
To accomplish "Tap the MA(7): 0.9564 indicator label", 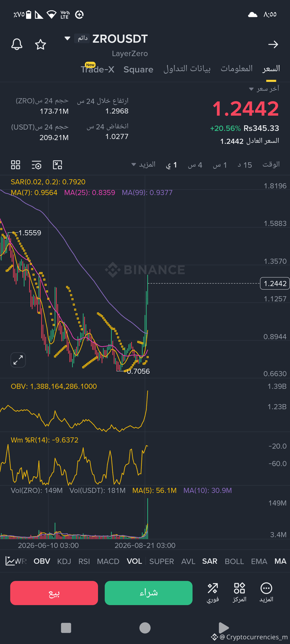I will pyautogui.click(x=34, y=193).
